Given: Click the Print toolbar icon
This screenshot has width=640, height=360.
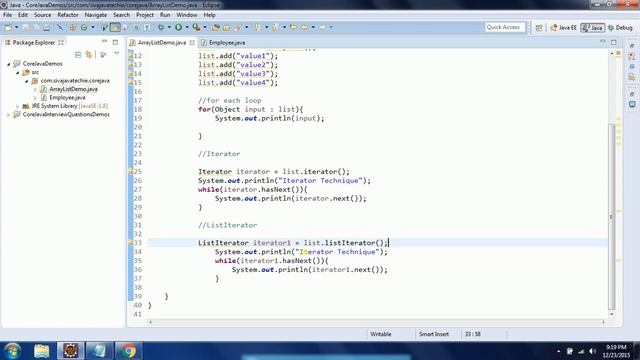Looking at the screenshot, I should coord(47,27).
